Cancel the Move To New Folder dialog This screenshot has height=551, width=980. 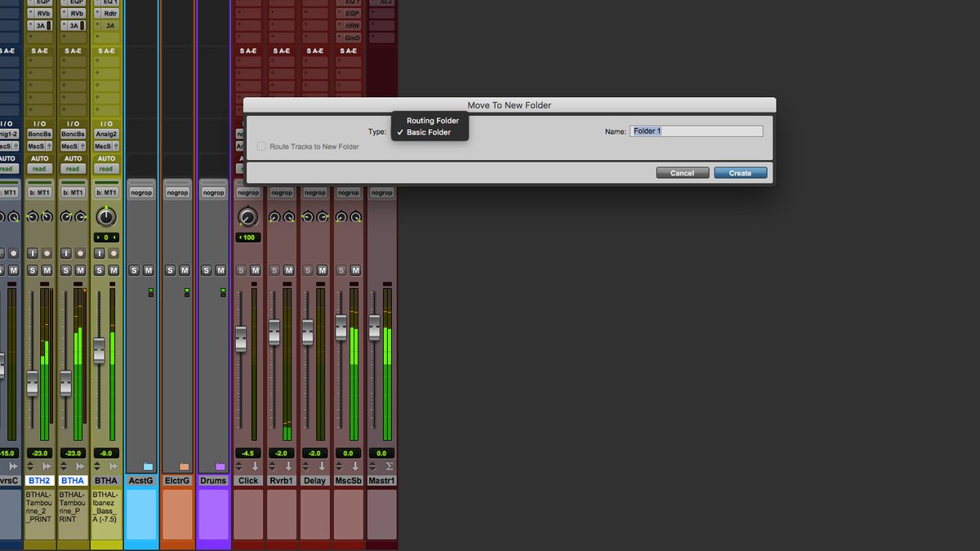pos(682,172)
